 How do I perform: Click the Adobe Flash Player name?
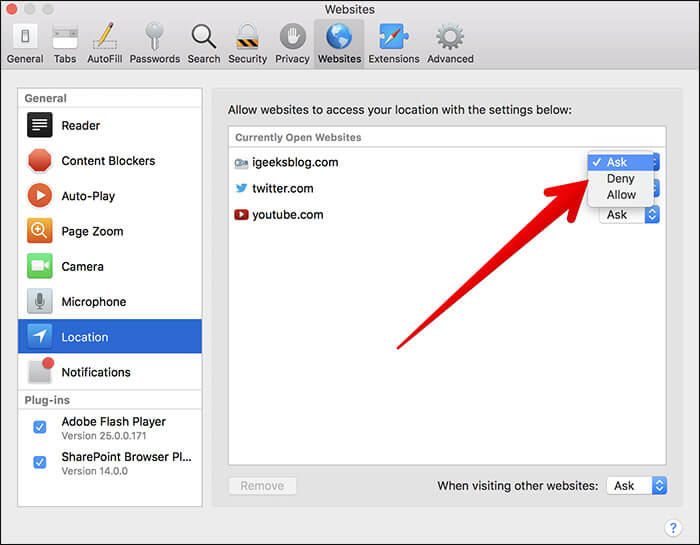point(113,421)
